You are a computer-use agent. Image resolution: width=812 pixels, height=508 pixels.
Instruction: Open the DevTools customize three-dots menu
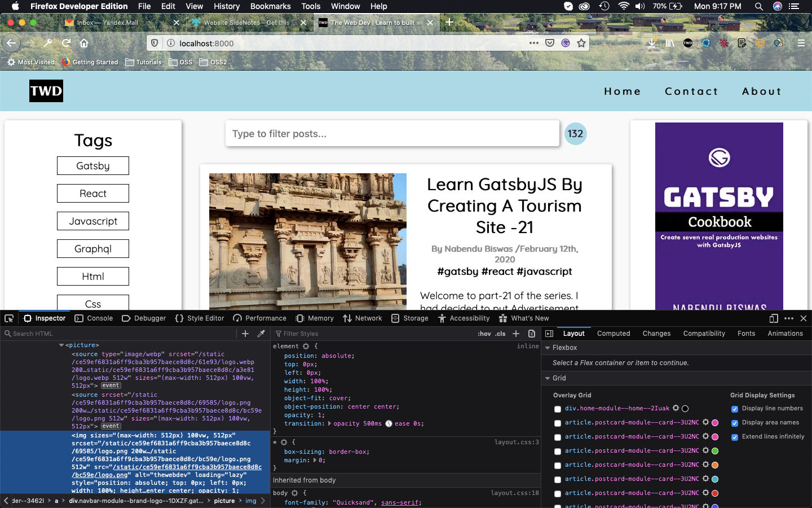click(x=789, y=318)
